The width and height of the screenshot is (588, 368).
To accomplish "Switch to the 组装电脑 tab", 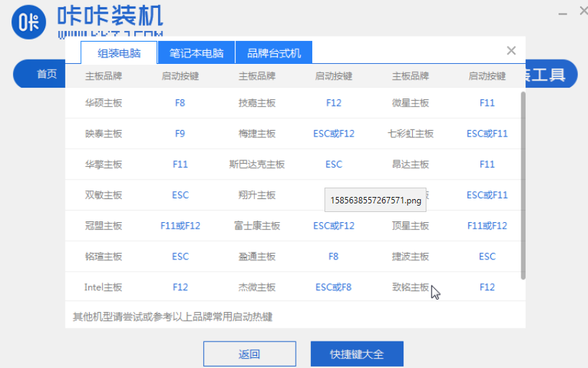I will click(x=119, y=53).
